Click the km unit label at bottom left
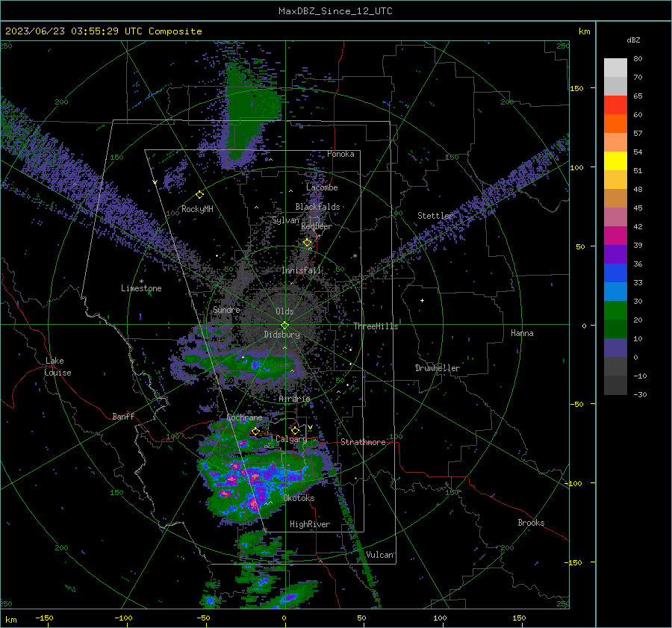This screenshot has height=628, width=672. pyautogui.click(x=11, y=620)
